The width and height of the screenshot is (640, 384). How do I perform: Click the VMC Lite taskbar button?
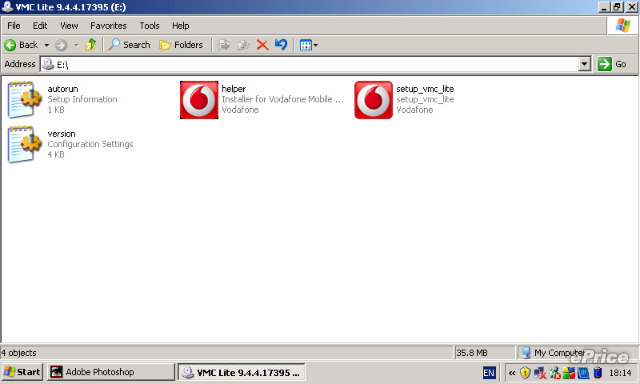(241, 372)
